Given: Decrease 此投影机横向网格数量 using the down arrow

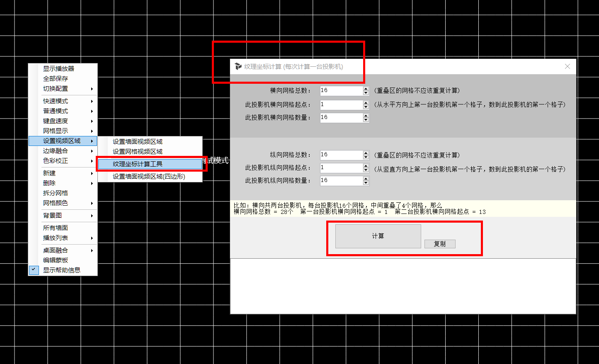Looking at the screenshot, I should pyautogui.click(x=366, y=120).
